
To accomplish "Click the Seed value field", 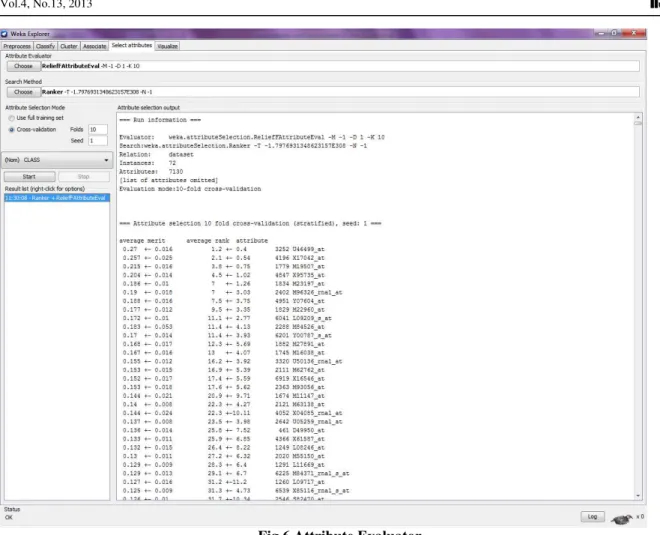I will (98, 141).
